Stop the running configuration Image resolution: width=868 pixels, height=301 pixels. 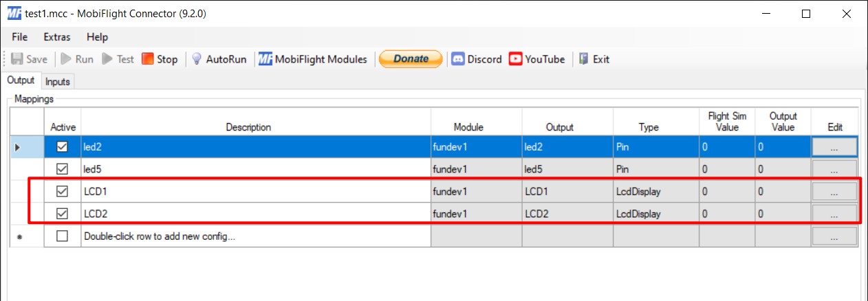(160, 59)
